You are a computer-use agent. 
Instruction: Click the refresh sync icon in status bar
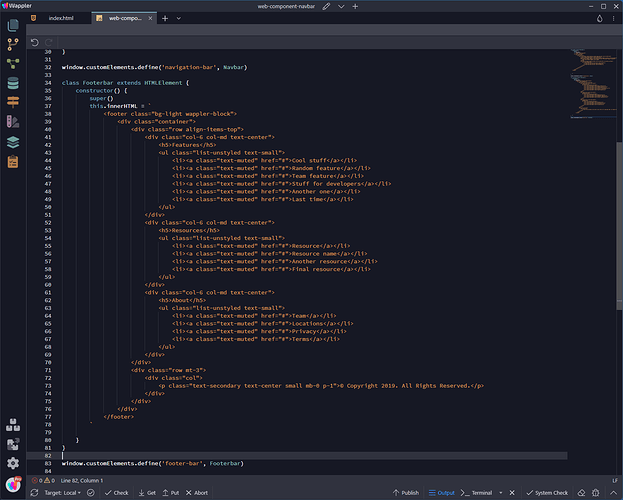pyautogui.click(x=35, y=493)
